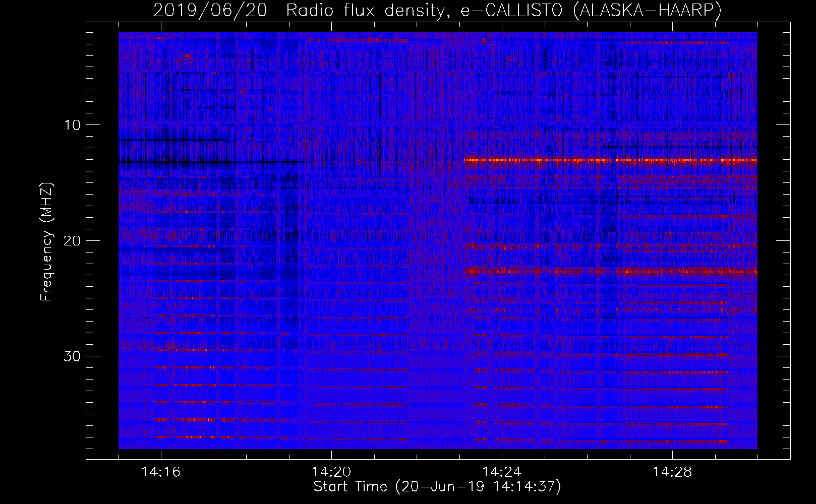
Task: Click the 14:20 time tick label
Action: point(331,472)
